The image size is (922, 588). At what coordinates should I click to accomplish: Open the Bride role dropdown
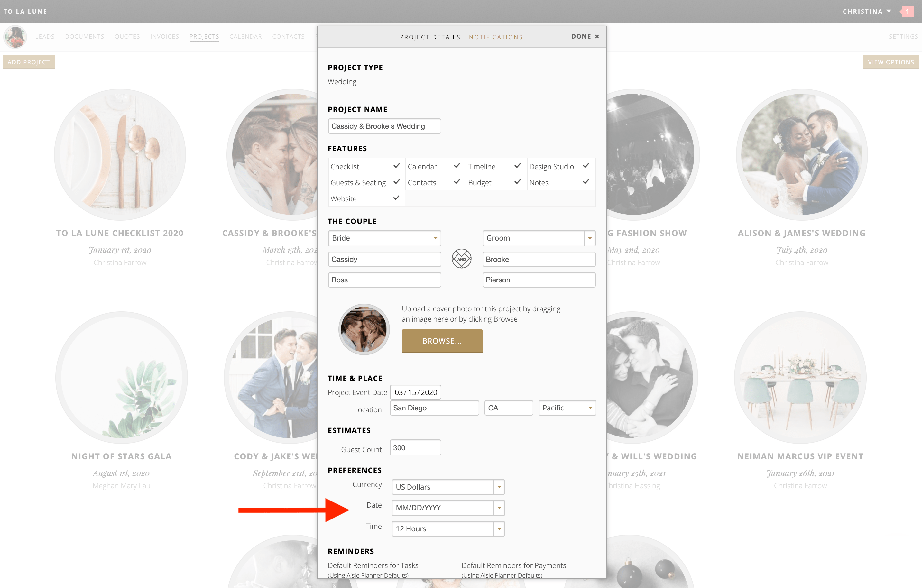[x=435, y=238]
